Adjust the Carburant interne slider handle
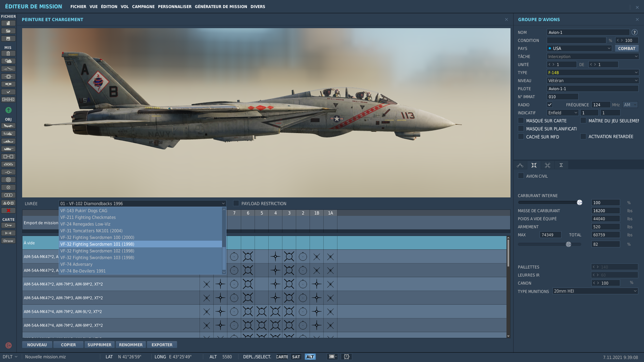644x362 pixels. [x=580, y=202]
